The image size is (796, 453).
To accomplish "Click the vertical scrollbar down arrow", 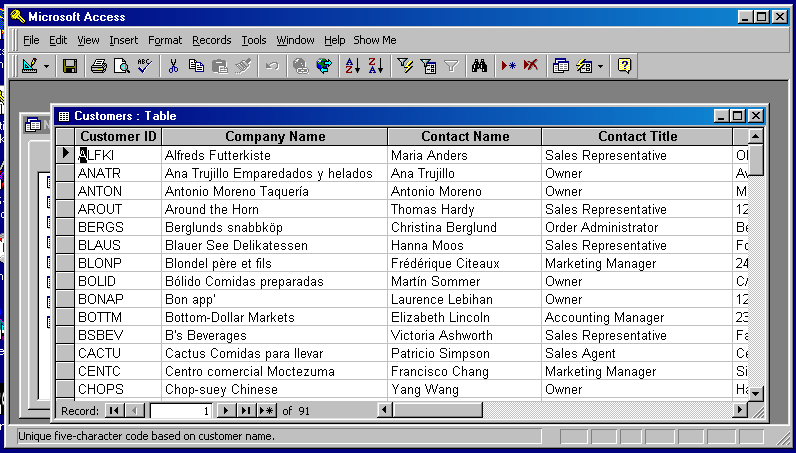I will (756, 393).
